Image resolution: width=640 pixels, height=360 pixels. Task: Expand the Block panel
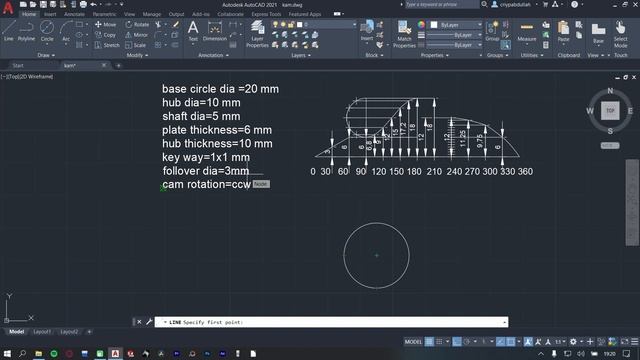click(374, 55)
